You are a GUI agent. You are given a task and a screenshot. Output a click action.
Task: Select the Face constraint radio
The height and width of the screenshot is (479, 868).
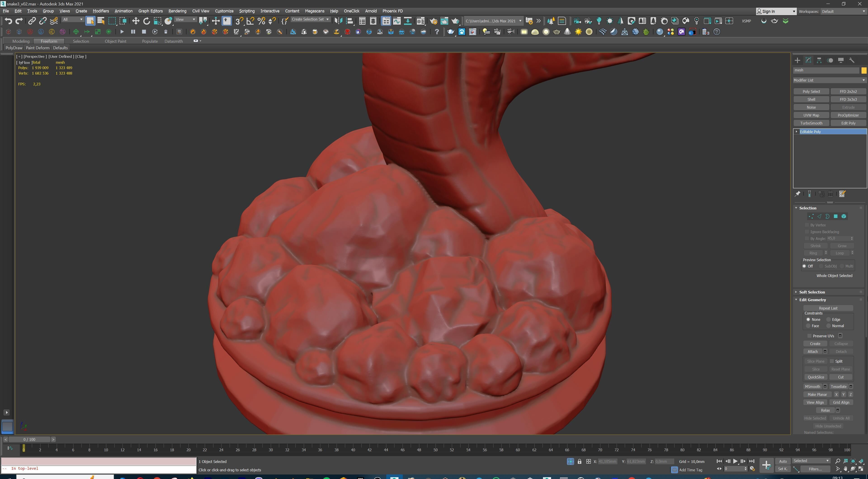click(x=808, y=326)
